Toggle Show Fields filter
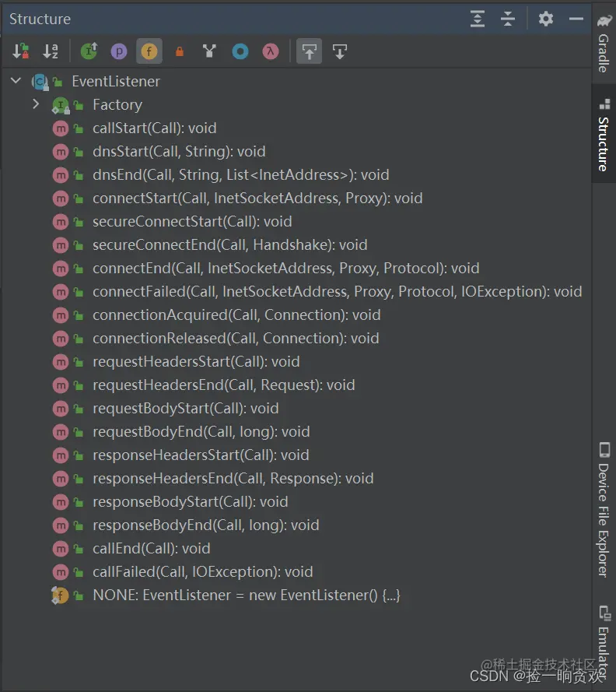 (149, 51)
